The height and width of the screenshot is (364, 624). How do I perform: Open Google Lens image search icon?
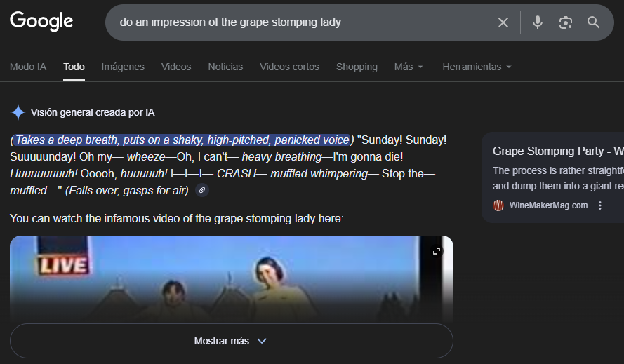tap(566, 22)
